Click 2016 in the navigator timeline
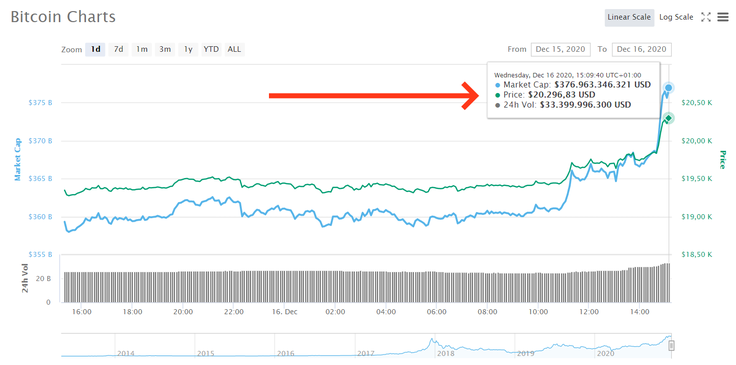This screenshot has width=736, height=365. coord(285,353)
